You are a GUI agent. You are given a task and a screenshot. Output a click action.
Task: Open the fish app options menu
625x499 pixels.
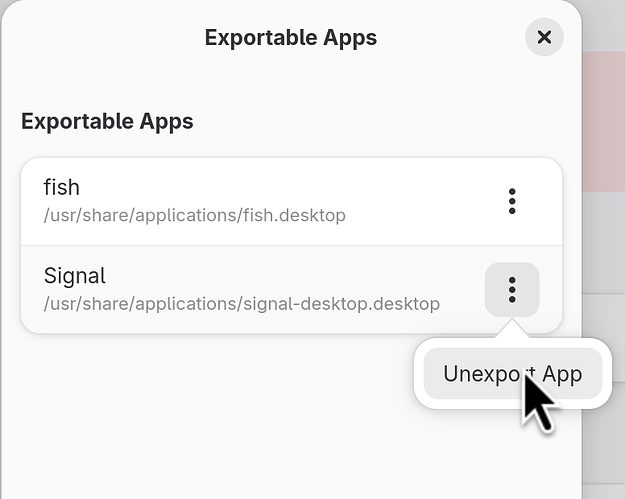(512, 201)
